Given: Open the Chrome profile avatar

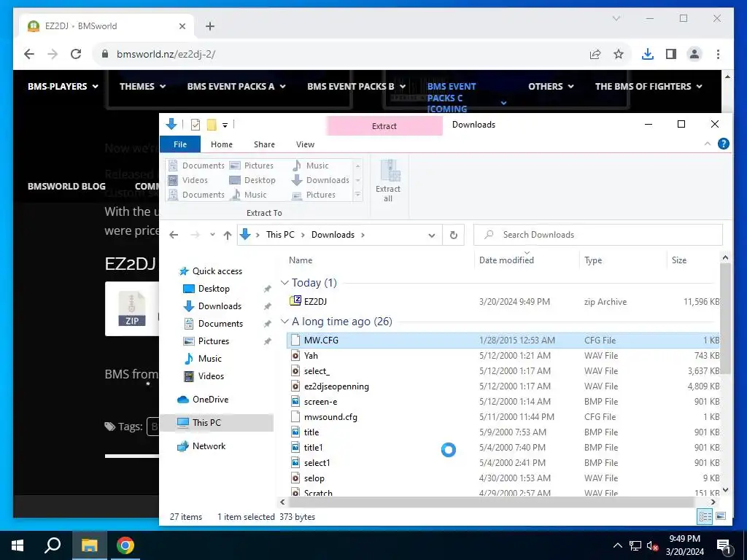Looking at the screenshot, I should pos(694,54).
